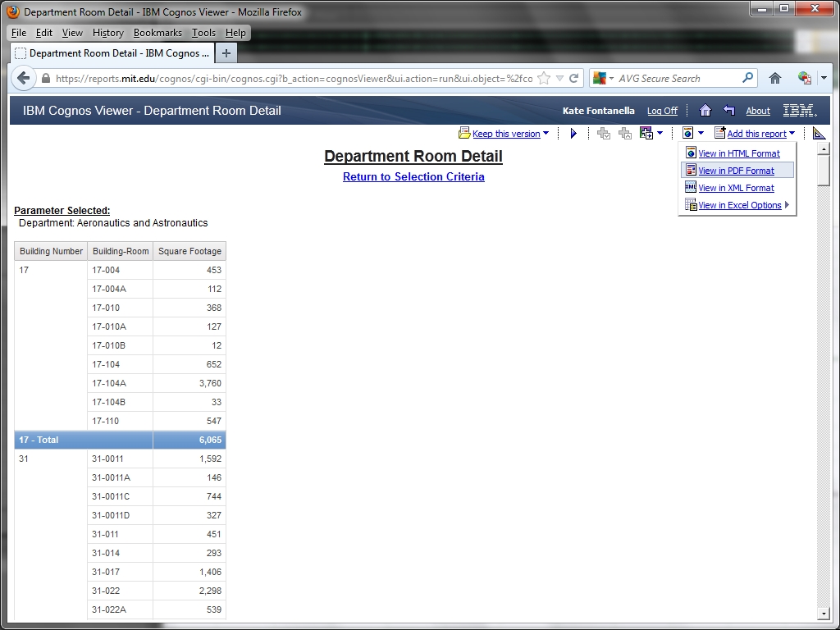Select View in PDF Format
This screenshot has height=630, width=840.
coord(736,171)
